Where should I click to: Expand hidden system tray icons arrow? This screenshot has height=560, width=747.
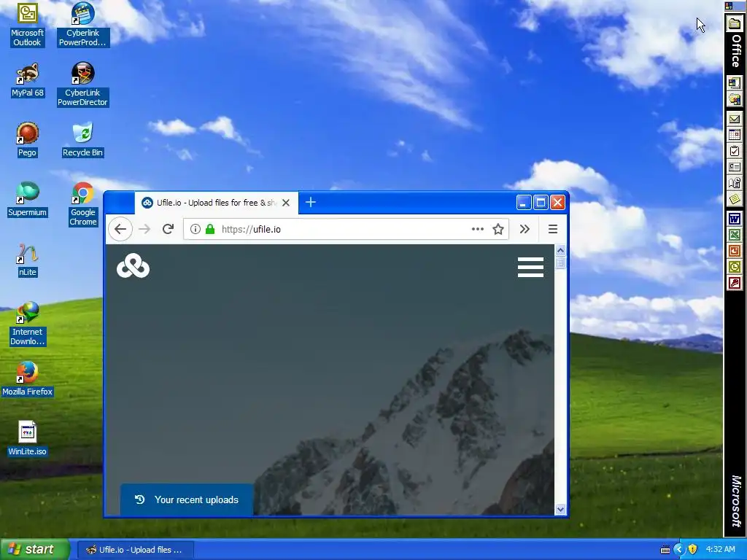[x=678, y=550]
